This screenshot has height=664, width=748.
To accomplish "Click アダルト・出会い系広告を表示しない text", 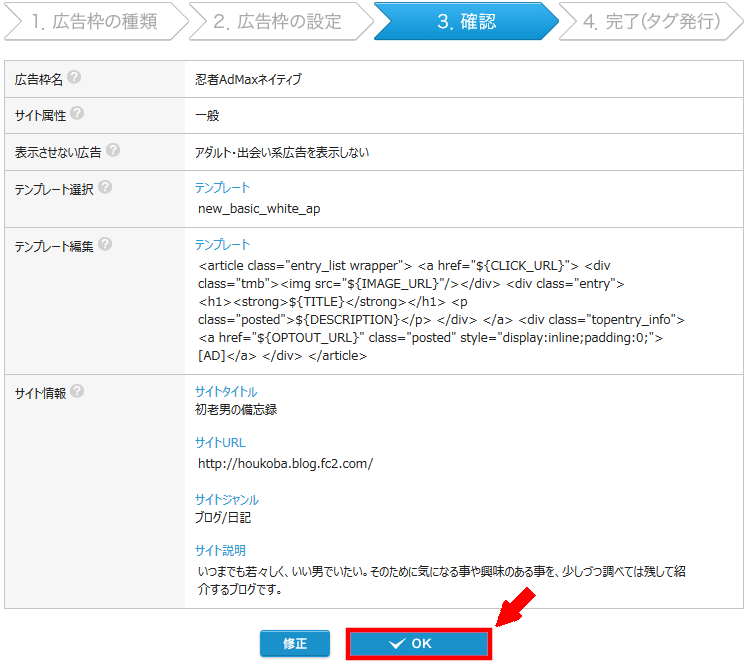I will click(281, 153).
